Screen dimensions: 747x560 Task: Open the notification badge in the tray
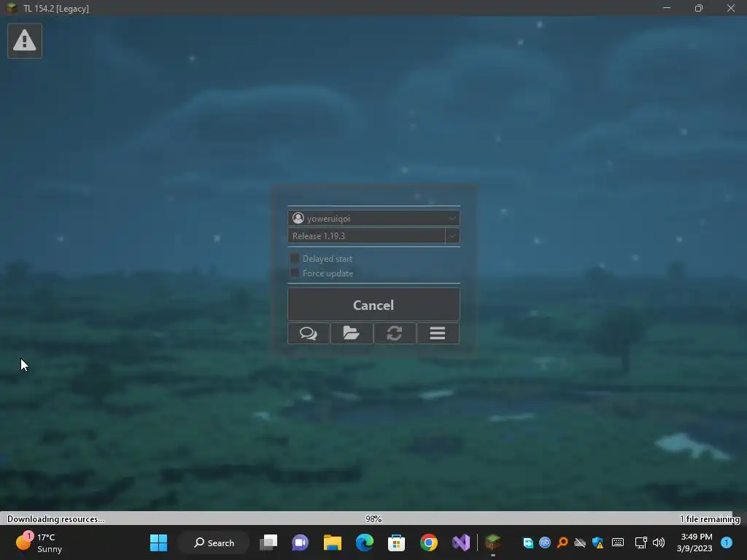click(727, 542)
